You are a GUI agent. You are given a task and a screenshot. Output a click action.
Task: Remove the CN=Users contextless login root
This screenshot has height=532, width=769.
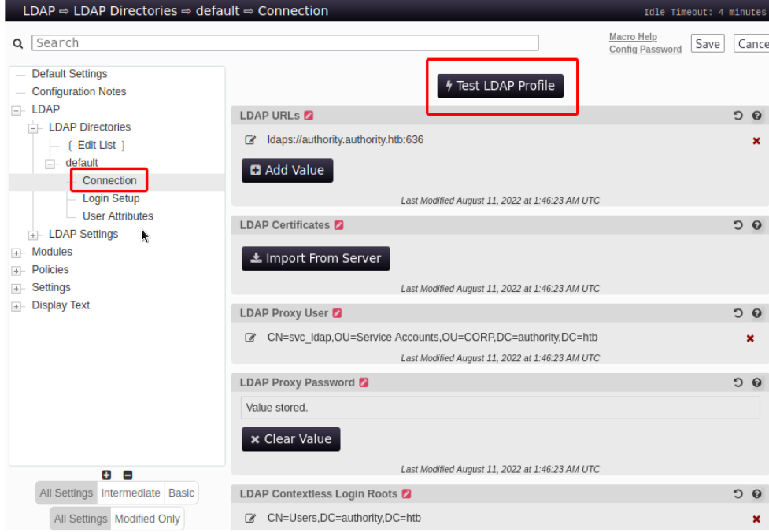(756, 519)
